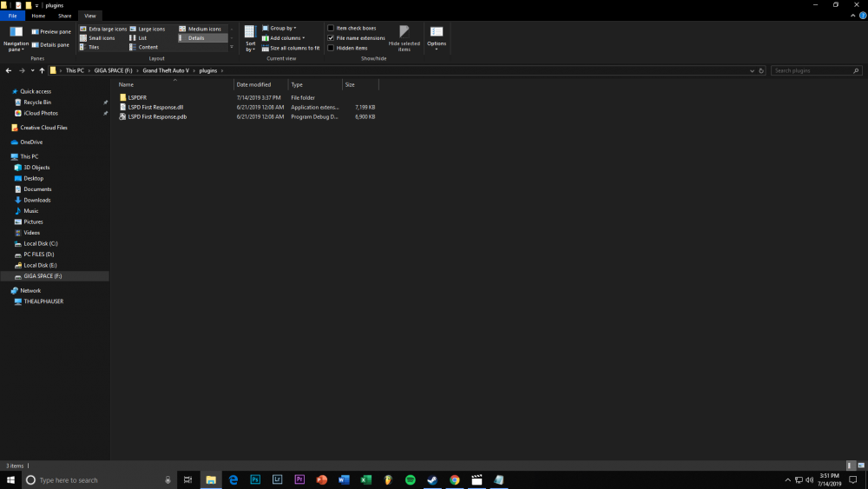Viewport: 868px width, 489px height.
Task: Select Local Disk (C:) in navigation pane
Action: (x=41, y=244)
